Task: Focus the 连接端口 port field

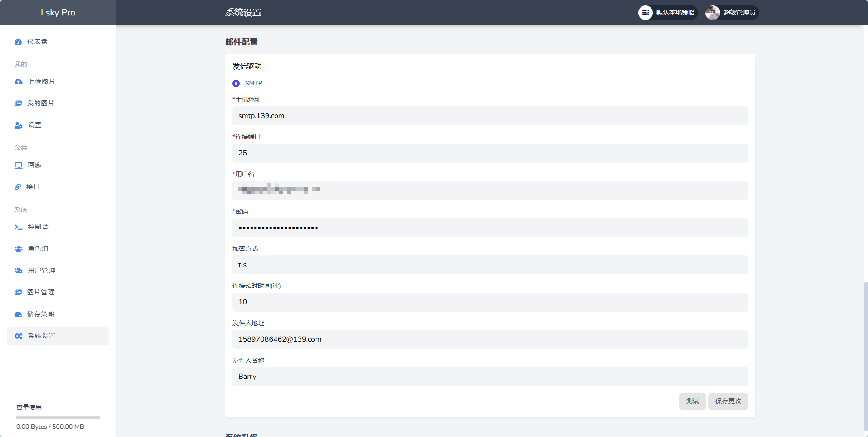Action: (x=490, y=153)
